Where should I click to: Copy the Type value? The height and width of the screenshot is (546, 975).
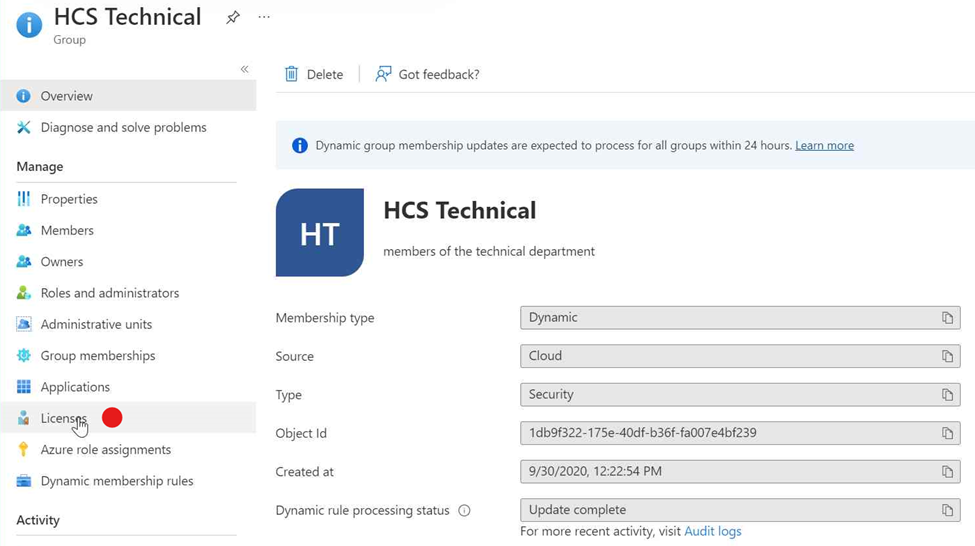click(x=947, y=395)
